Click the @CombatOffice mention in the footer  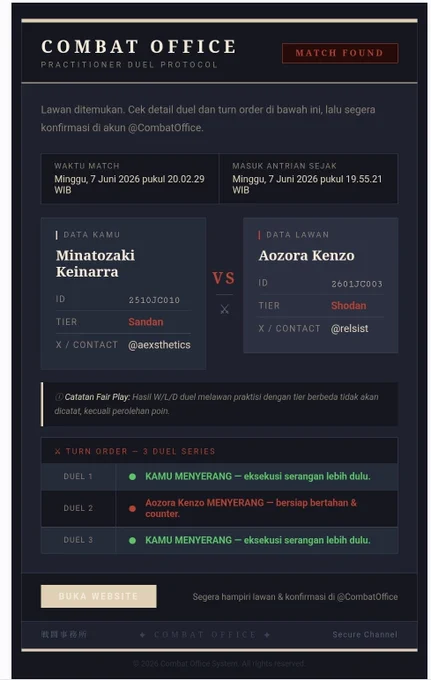click(367, 597)
